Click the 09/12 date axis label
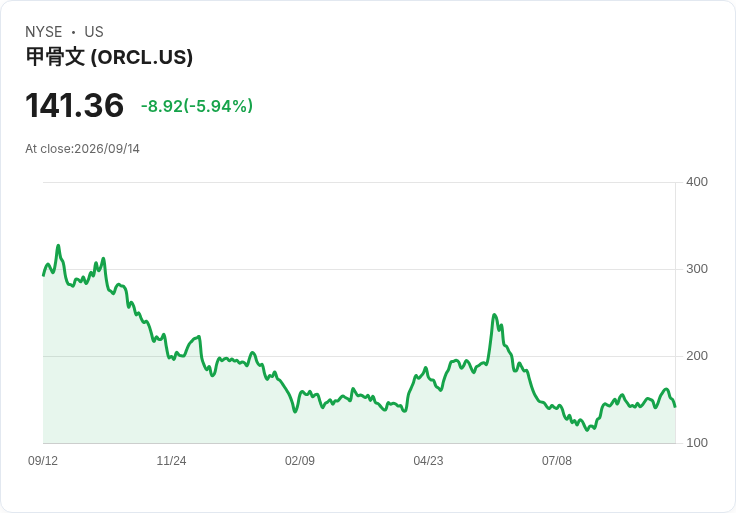This screenshot has height=513, width=736. point(43,461)
